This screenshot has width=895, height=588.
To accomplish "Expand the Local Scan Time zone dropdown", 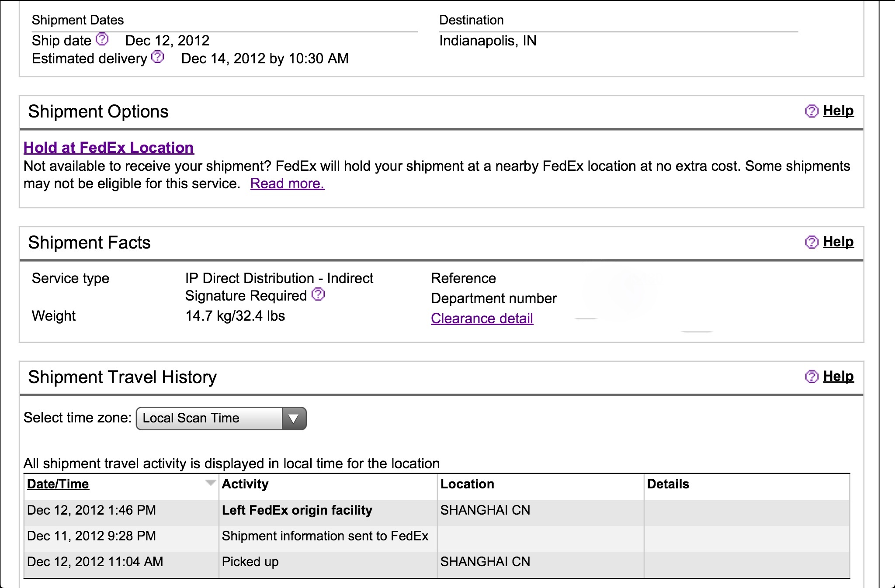I will click(221, 419).
